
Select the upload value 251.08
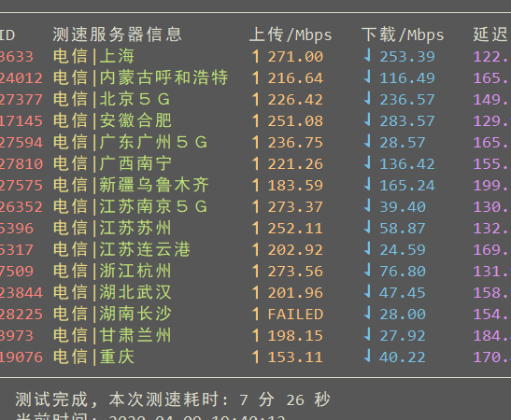point(295,121)
